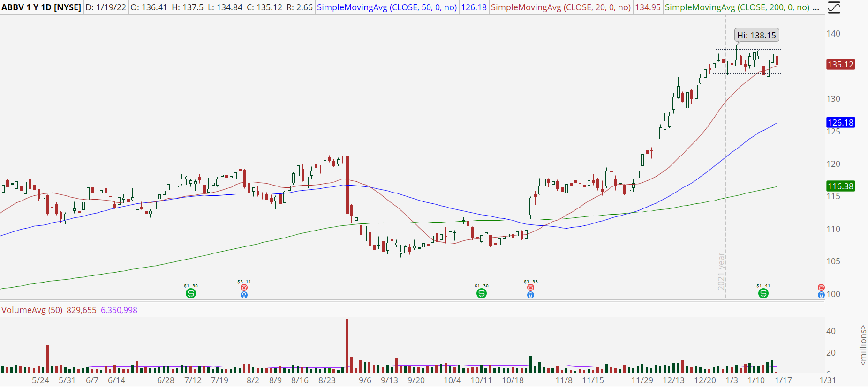
Task: Click the VolumeAvg (50) study label
Action: coord(32,310)
